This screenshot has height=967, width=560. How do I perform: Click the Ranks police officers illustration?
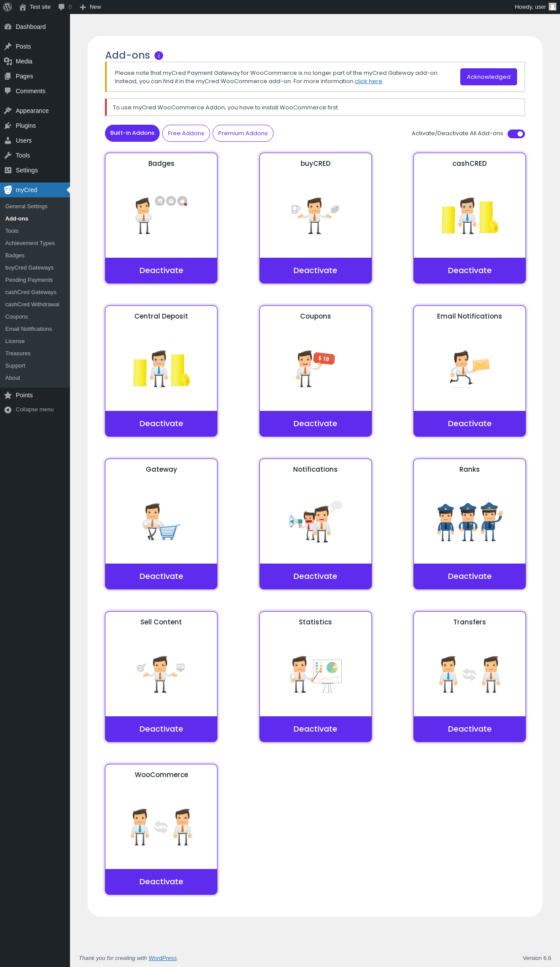click(x=469, y=522)
